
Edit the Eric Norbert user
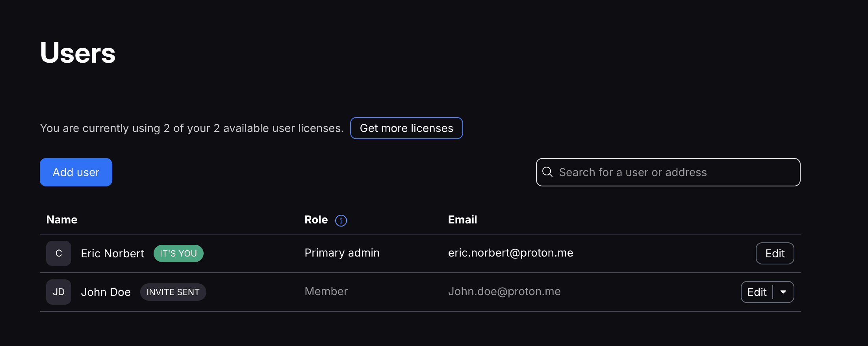pyautogui.click(x=775, y=253)
